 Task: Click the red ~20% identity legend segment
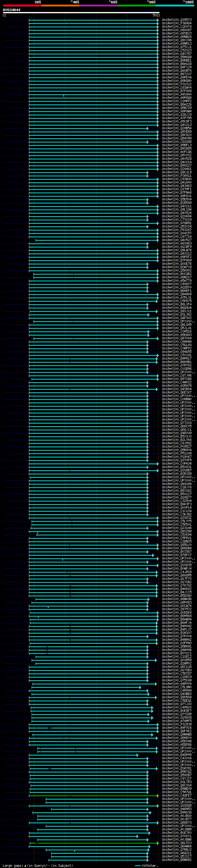(x=22, y=6)
